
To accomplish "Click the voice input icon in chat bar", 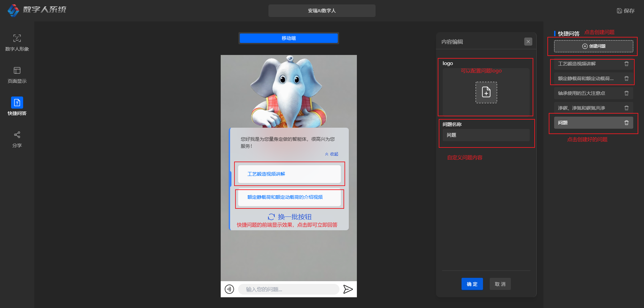I will 229,289.
